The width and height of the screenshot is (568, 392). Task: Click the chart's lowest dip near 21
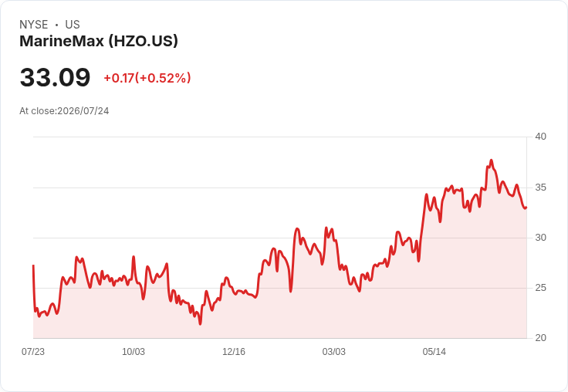[x=201, y=324]
